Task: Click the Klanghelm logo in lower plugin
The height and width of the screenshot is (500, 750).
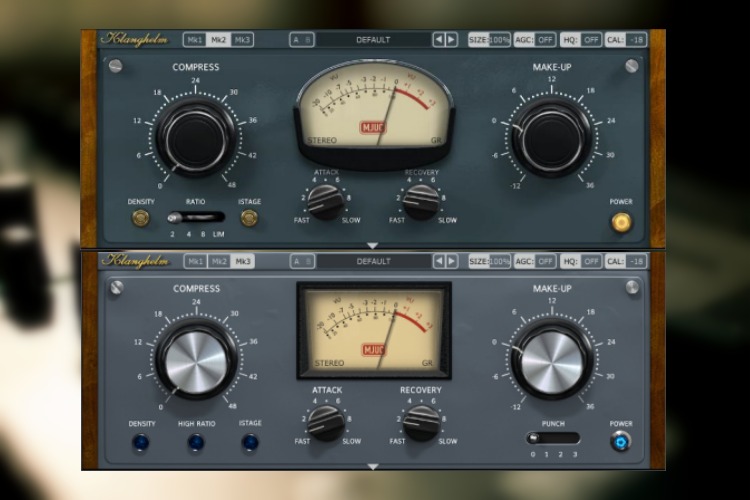Action: click(x=135, y=261)
